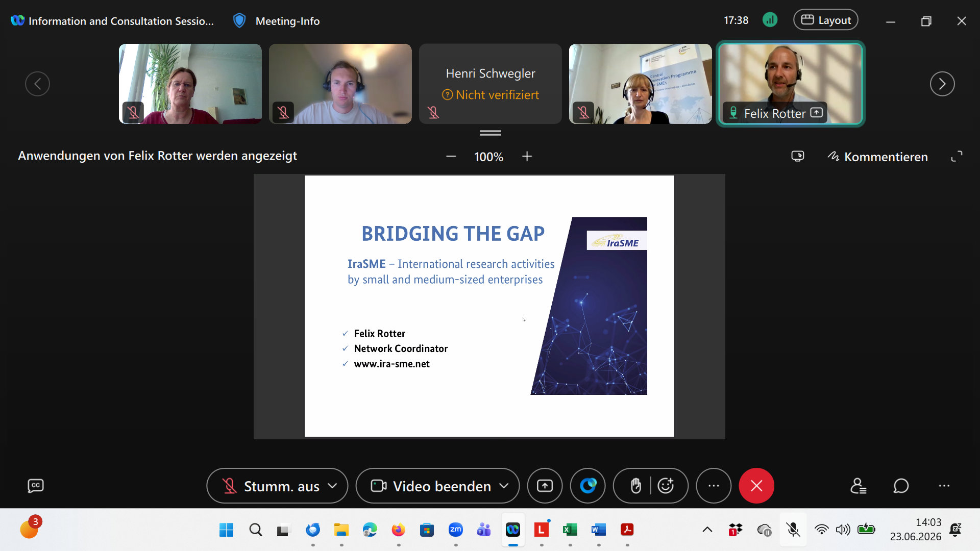Toggle the Stumm. aus mute button

pos(271,486)
